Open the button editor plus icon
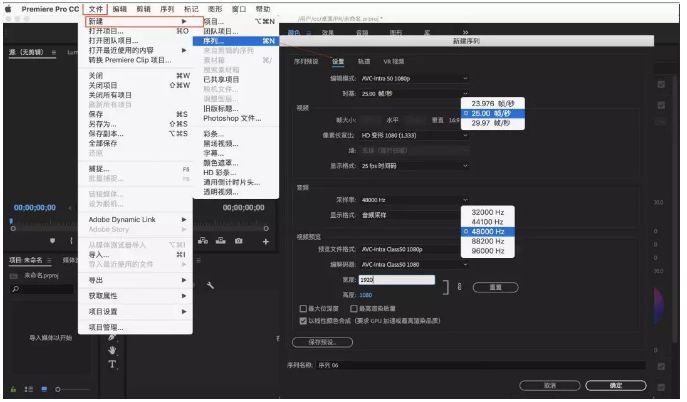This screenshot has width=687, height=402. [266, 241]
